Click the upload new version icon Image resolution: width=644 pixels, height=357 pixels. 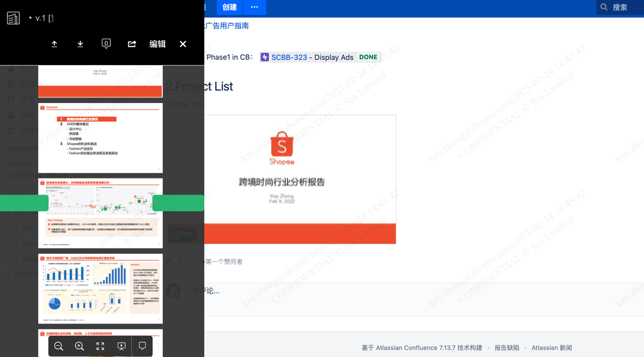pyautogui.click(x=54, y=44)
